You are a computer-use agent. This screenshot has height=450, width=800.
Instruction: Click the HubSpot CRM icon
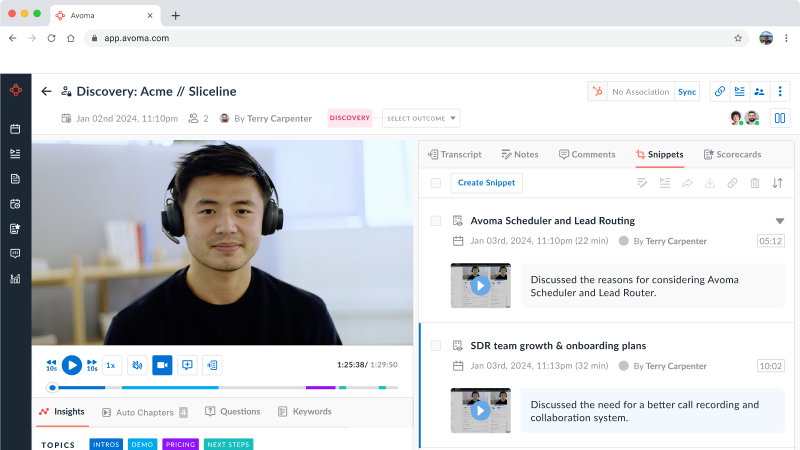coord(597,91)
